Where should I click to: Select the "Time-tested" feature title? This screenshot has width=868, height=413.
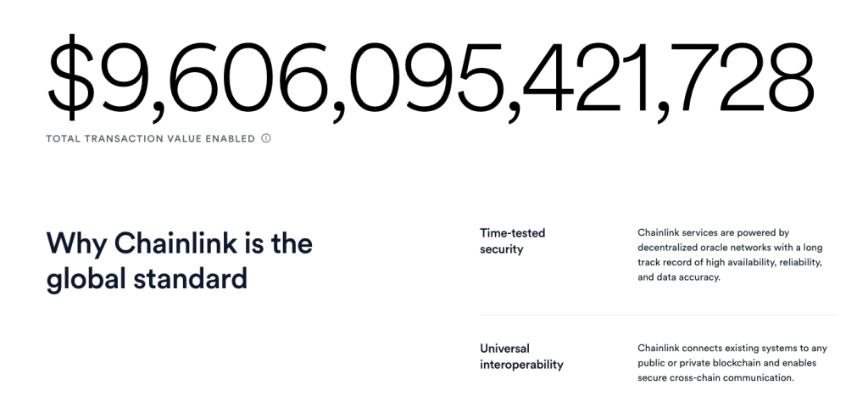[x=512, y=232]
